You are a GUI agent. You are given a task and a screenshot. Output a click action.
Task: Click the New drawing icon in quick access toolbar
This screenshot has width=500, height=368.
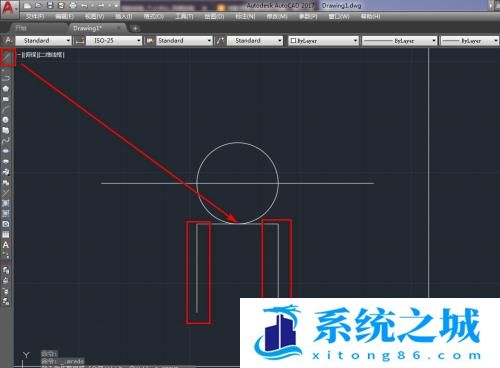click(27, 5)
